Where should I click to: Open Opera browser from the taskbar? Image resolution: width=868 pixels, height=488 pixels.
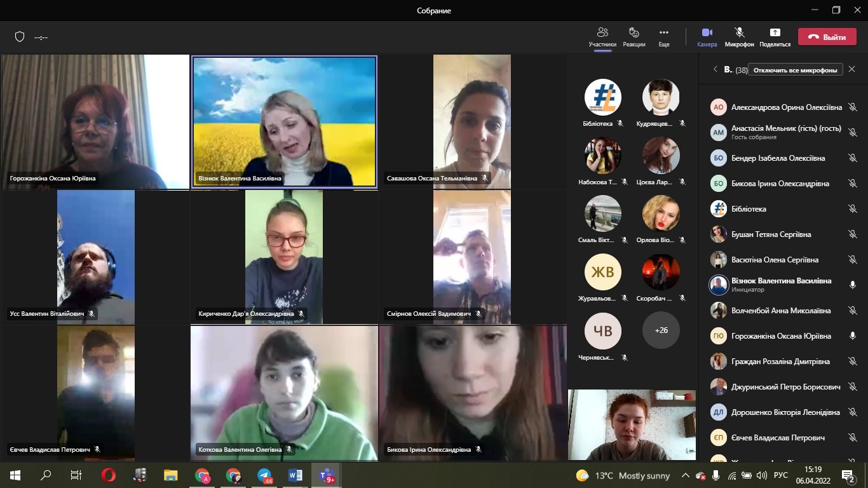pyautogui.click(x=109, y=475)
